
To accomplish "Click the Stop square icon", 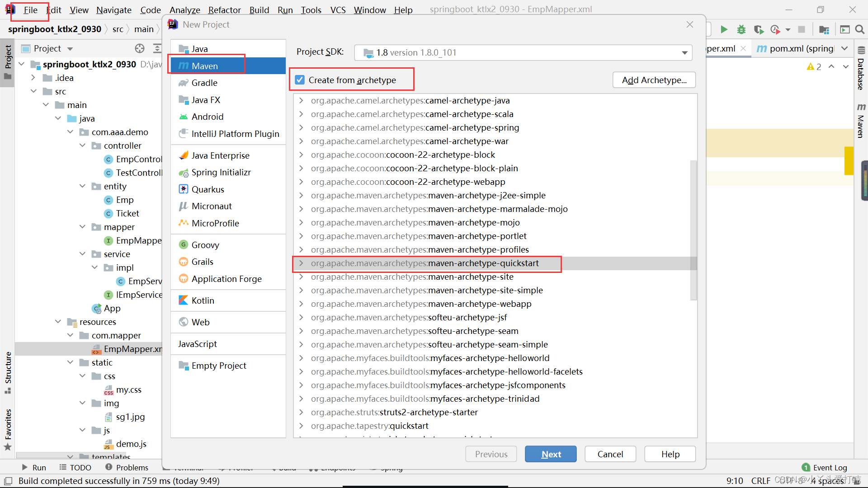I will click(x=802, y=29).
